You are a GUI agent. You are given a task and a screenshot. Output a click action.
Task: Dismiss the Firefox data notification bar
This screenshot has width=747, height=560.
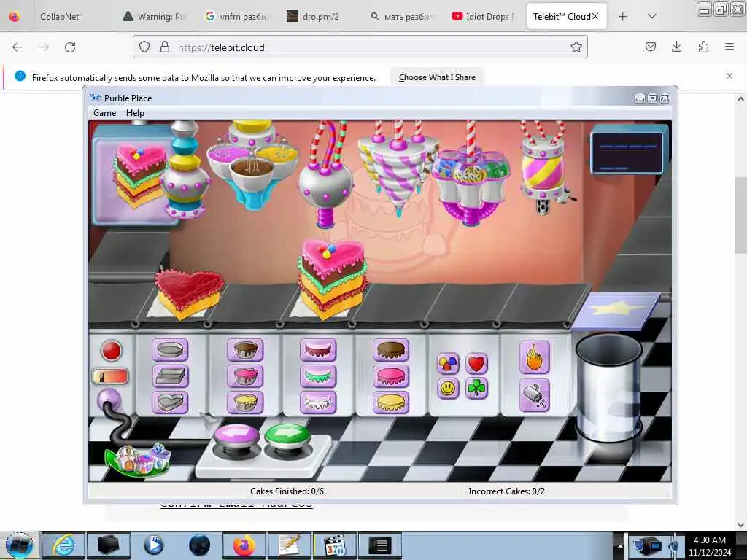point(729,76)
